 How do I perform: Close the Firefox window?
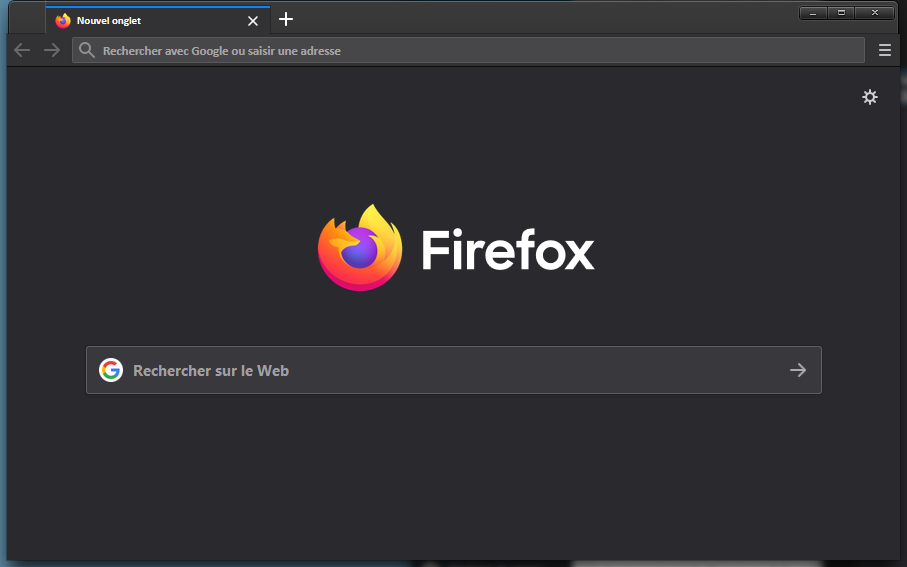tap(875, 12)
